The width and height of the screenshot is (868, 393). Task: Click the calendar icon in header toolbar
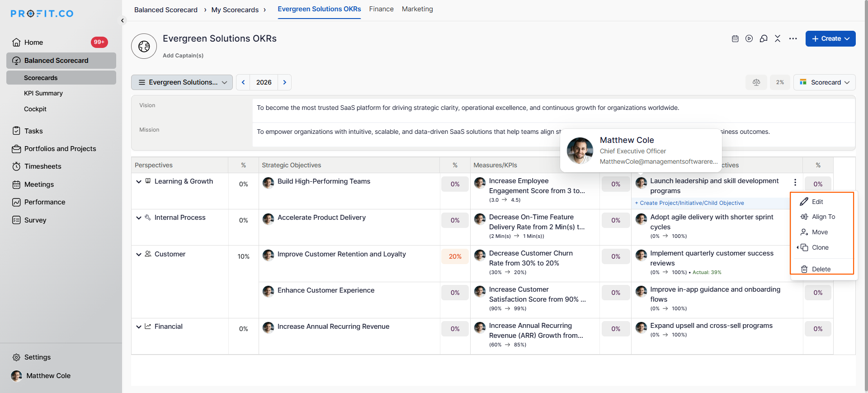(x=735, y=39)
